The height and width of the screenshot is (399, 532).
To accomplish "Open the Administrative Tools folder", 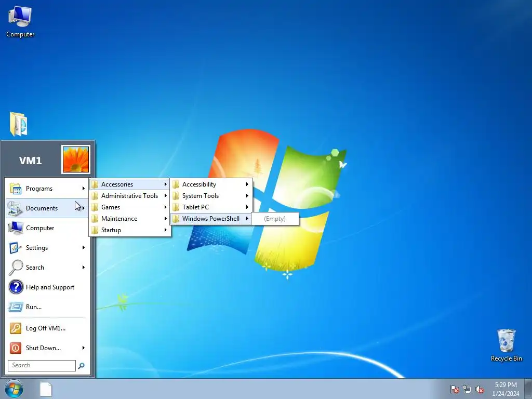I will pyautogui.click(x=129, y=196).
